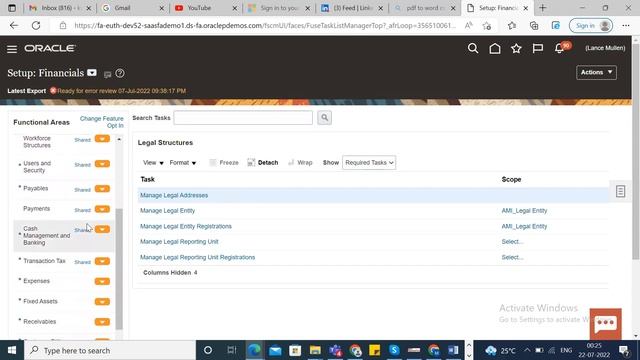This screenshot has height=360, width=640.
Task: Click in the Search Tasks input field
Action: tap(243, 118)
